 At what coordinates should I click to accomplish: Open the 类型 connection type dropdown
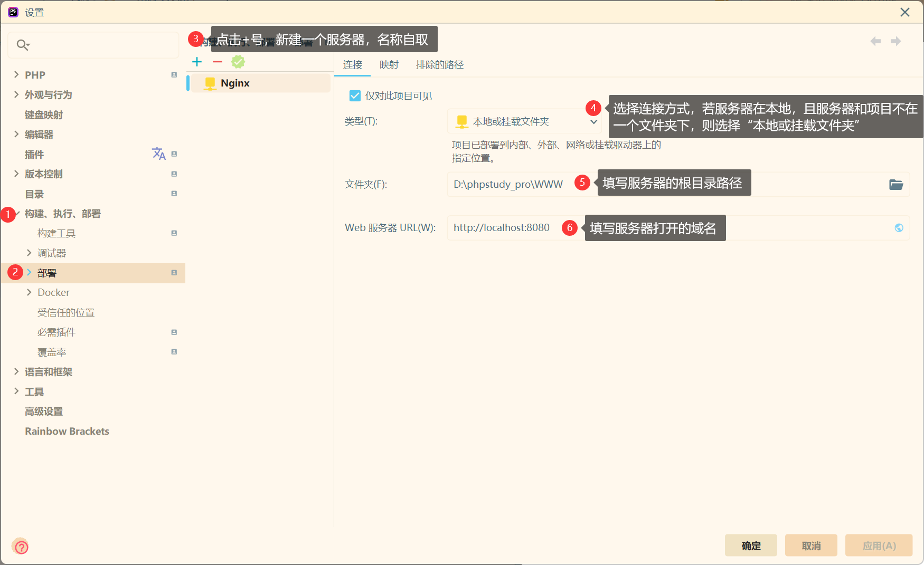click(593, 121)
